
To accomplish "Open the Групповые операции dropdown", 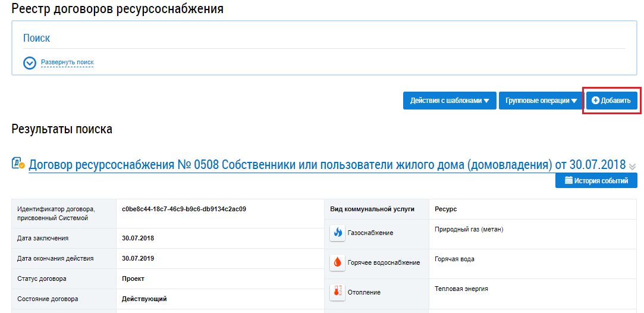I will 541,101.
